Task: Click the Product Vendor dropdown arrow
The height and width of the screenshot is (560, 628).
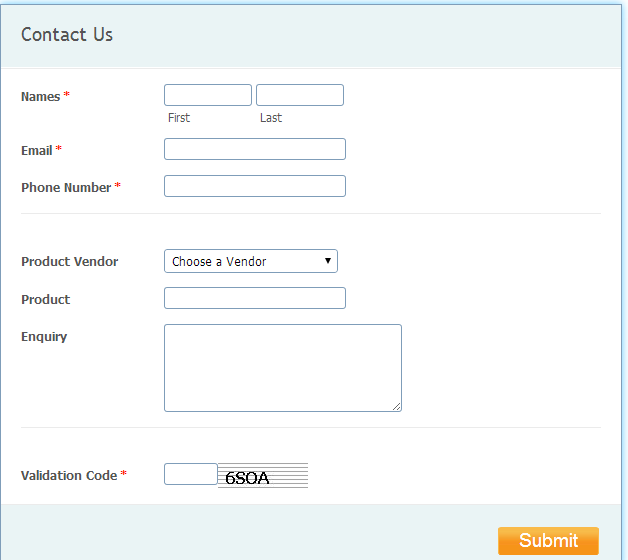Action: click(x=328, y=261)
